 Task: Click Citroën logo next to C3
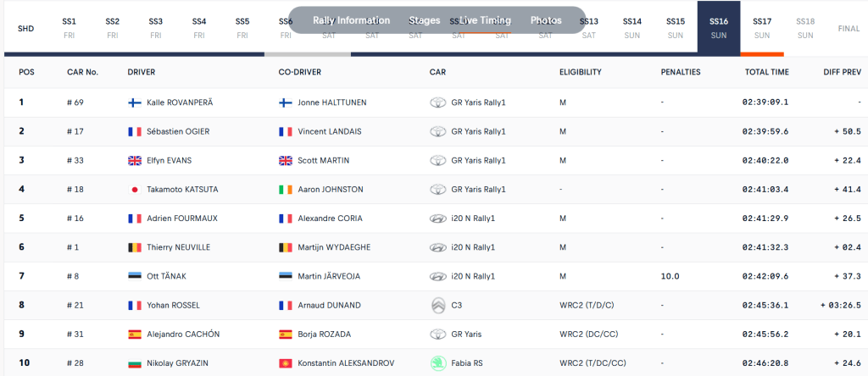coord(438,305)
